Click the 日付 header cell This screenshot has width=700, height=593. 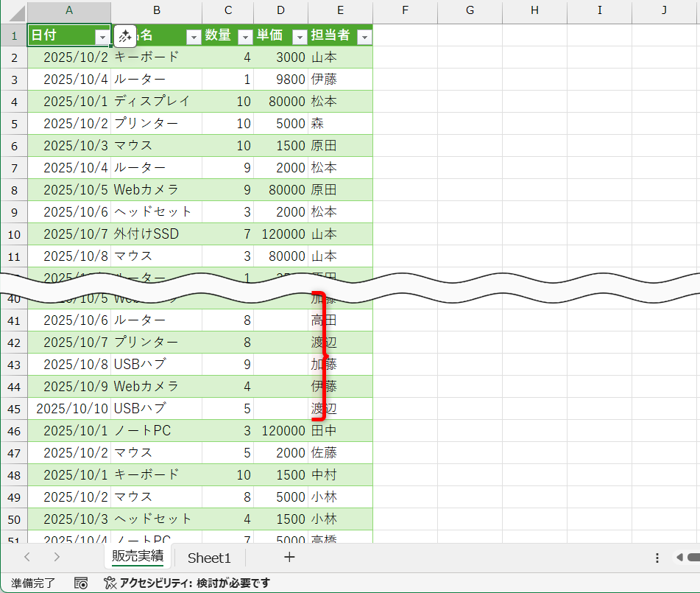tap(69, 35)
